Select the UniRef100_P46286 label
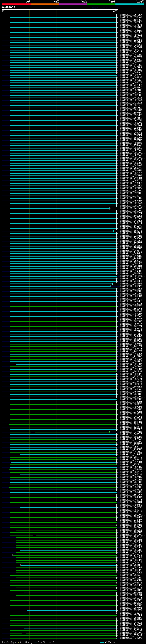 131,55
